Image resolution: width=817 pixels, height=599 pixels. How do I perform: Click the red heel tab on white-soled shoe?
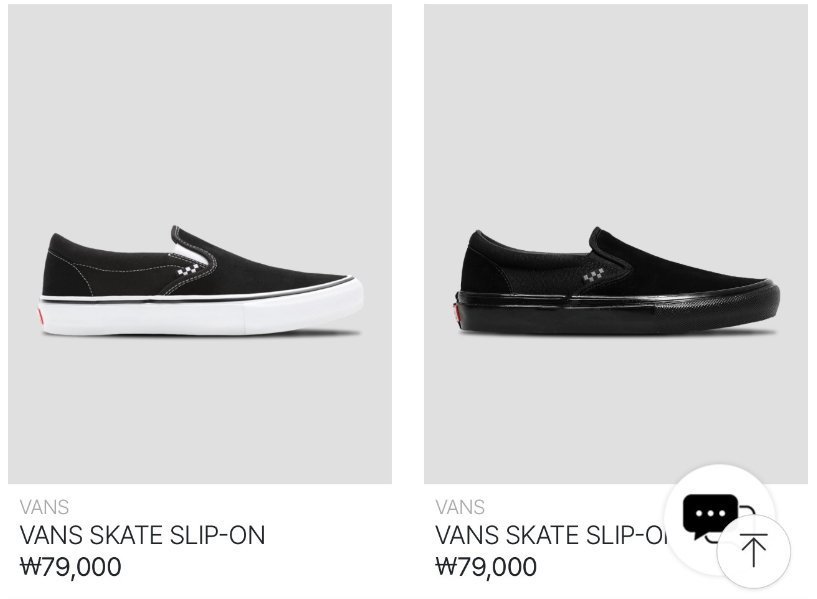pyautogui.click(x=40, y=316)
